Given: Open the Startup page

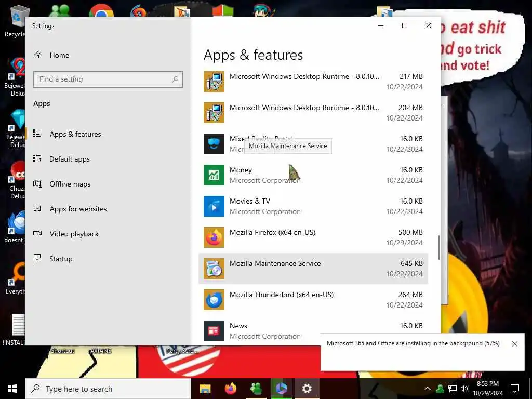Looking at the screenshot, I should (x=108, y=259).
